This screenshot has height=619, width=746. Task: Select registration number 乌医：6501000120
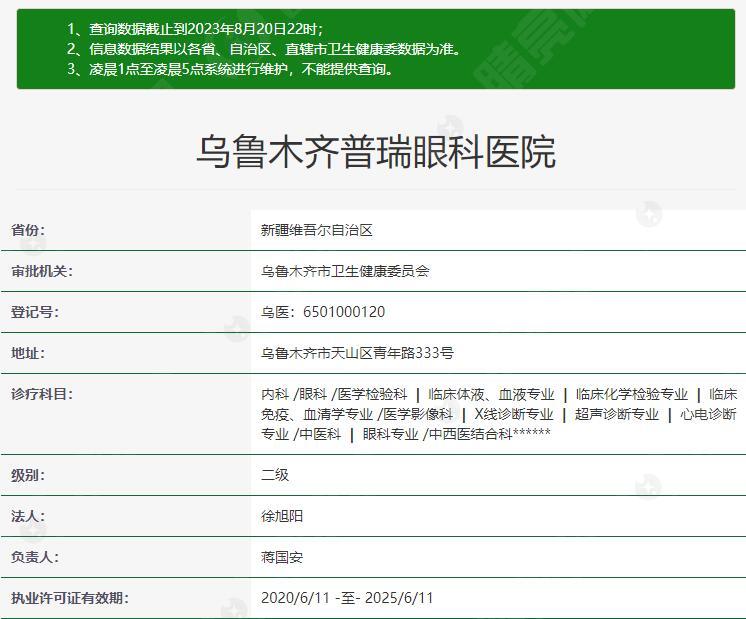click(x=323, y=312)
